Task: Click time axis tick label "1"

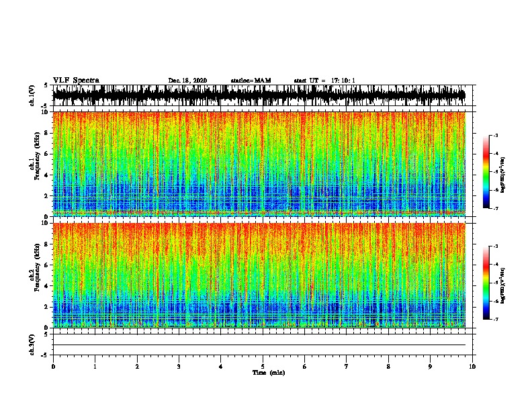Action: click(x=95, y=367)
